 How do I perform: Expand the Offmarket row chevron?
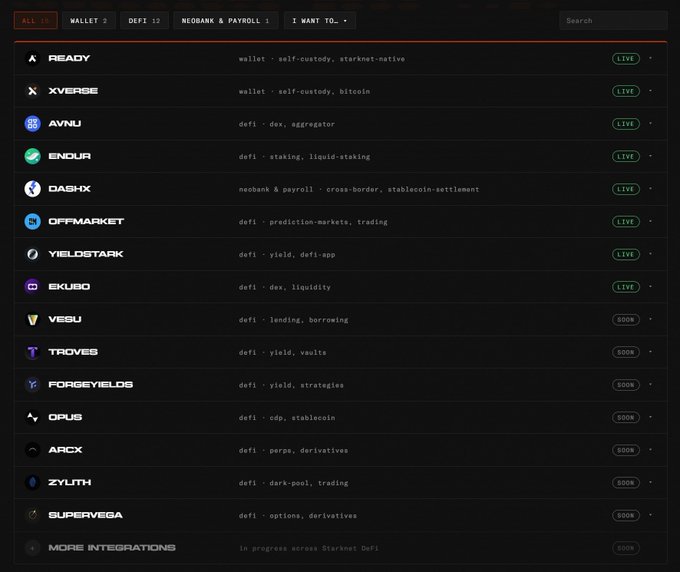tap(650, 222)
